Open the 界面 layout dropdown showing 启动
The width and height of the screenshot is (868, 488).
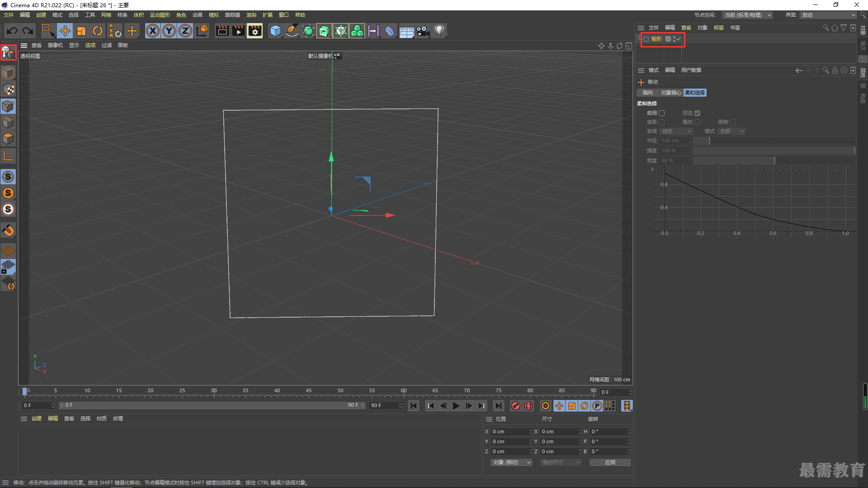pyautogui.click(x=828, y=15)
